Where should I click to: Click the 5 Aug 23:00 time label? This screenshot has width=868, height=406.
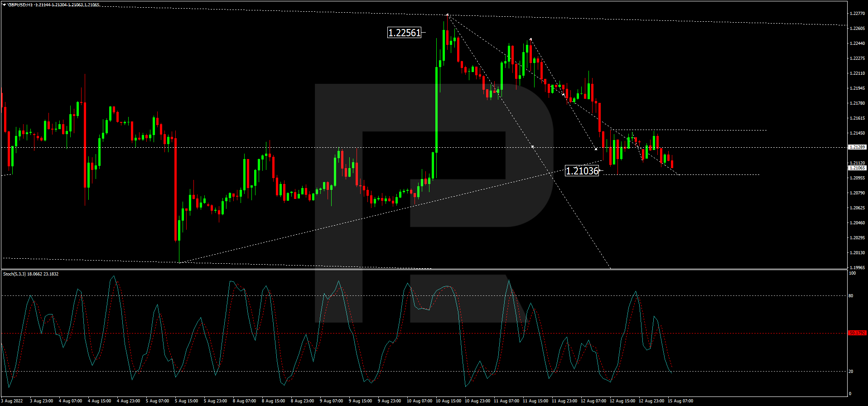(216, 401)
